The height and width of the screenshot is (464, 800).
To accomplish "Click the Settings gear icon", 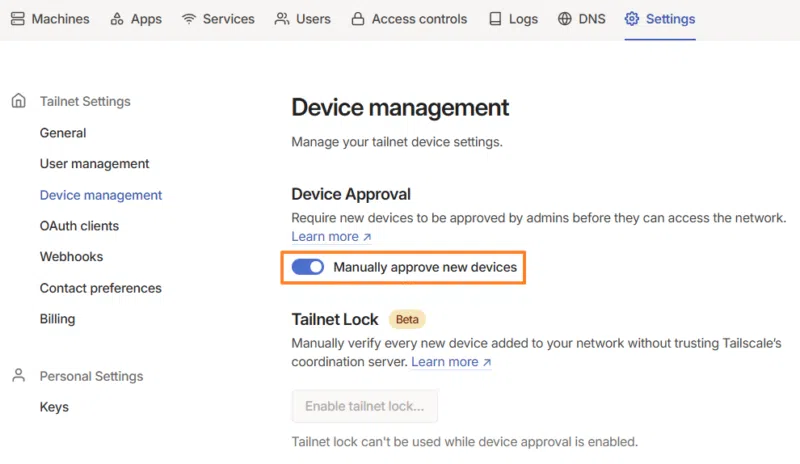I will point(632,19).
